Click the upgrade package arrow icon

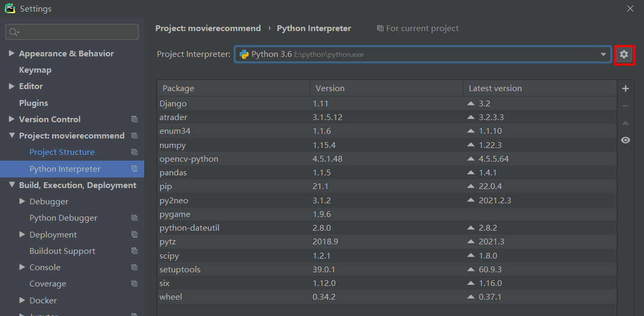tap(626, 123)
